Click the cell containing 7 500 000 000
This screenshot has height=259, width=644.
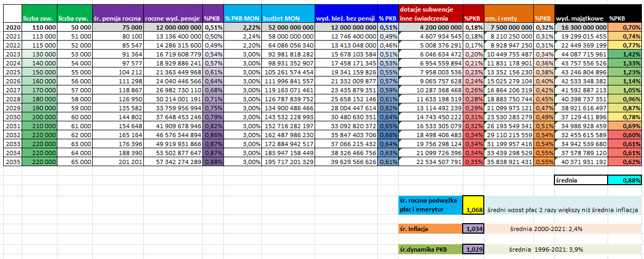[509, 27]
